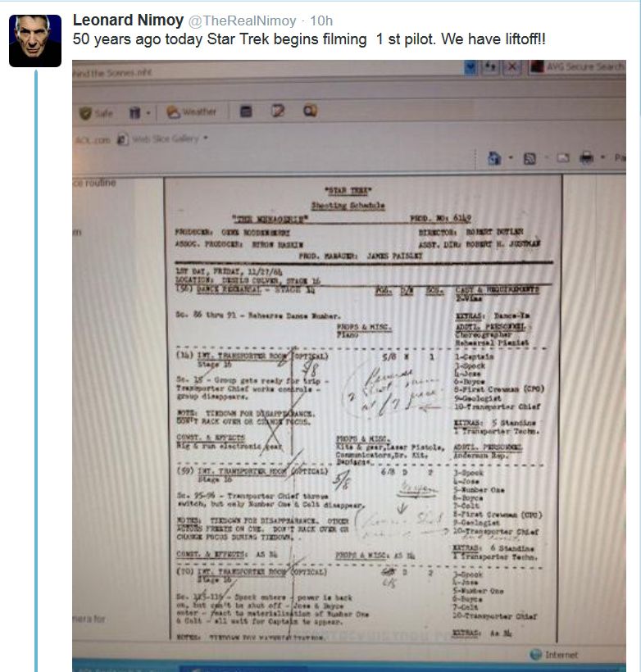Open the @TheRealNimoy handle link
The width and height of the screenshot is (641, 672).
click(243, 20)
